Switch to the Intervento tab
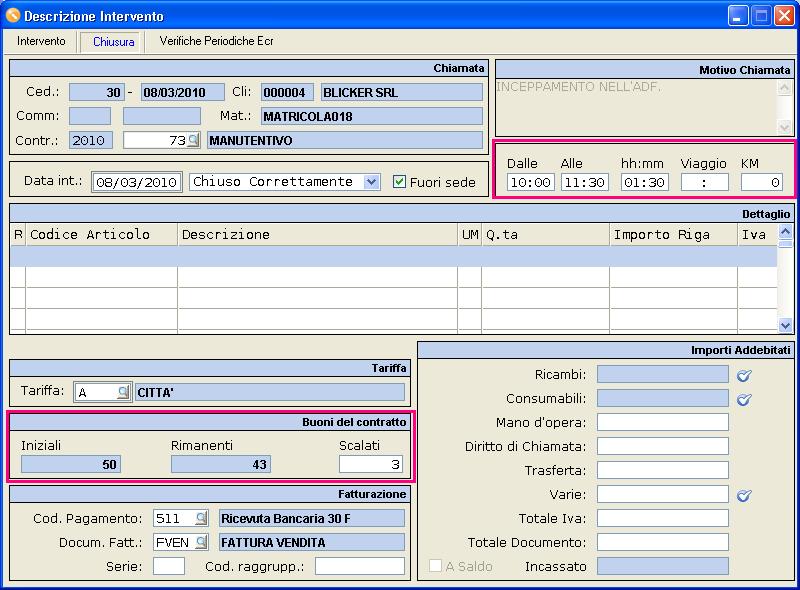 tap(41, 41)
